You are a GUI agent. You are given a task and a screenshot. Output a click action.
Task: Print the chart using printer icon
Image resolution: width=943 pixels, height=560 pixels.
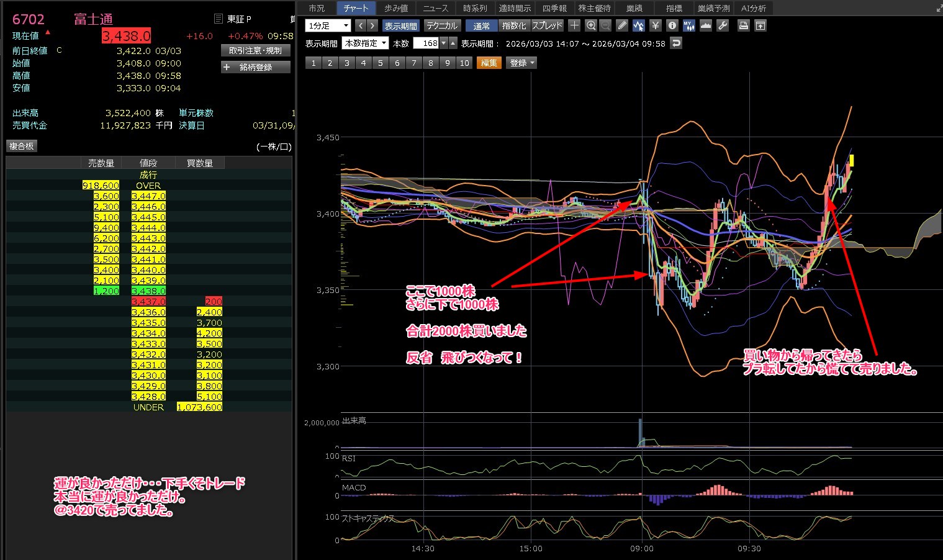[x=743, y=25]
